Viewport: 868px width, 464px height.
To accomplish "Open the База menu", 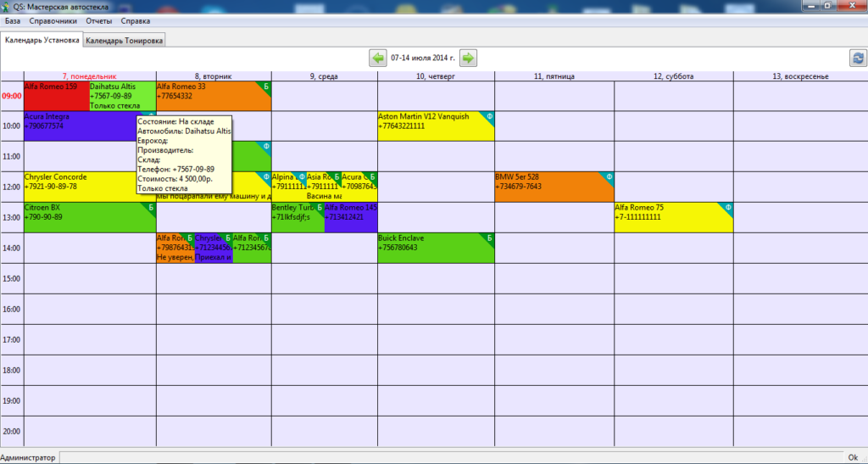I will point(13,21).
